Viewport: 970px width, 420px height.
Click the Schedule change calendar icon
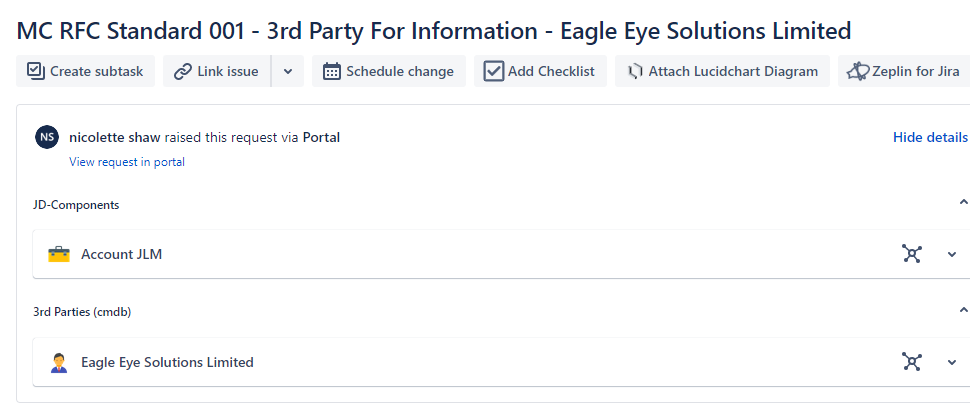tap(332, 71)
